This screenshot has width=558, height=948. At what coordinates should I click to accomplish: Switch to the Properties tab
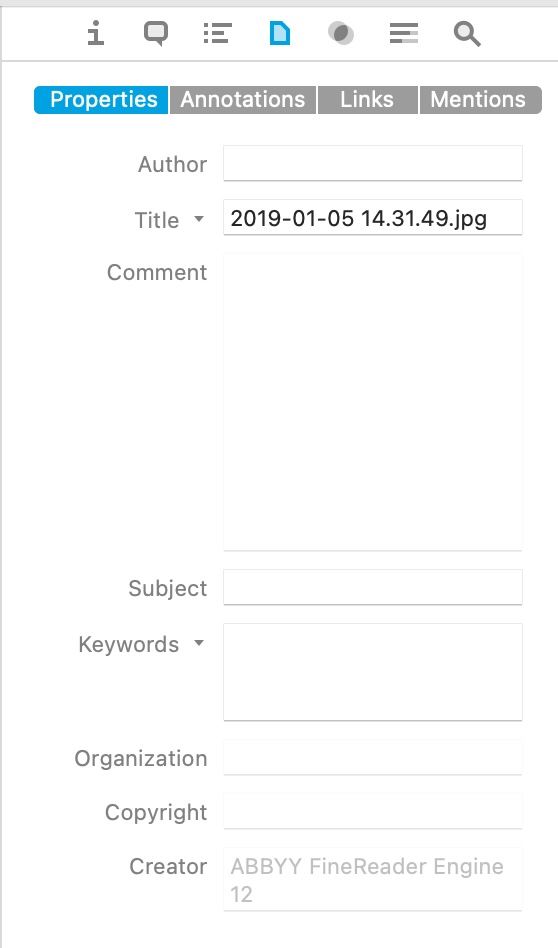click(x=102, y=100)
